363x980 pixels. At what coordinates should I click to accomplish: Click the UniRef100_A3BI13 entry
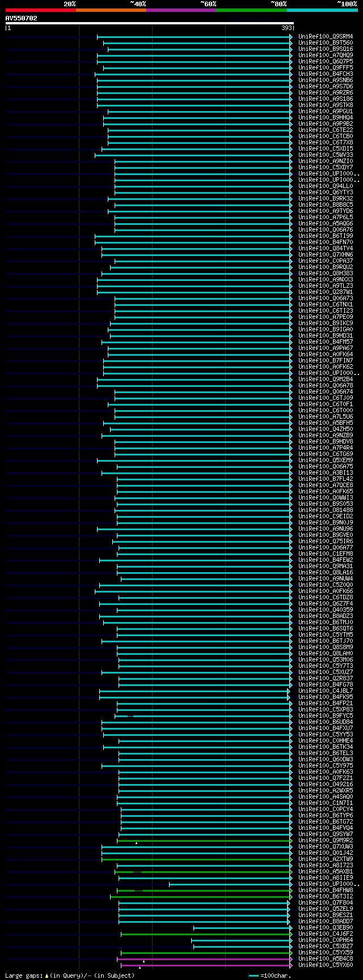(326, 473)
